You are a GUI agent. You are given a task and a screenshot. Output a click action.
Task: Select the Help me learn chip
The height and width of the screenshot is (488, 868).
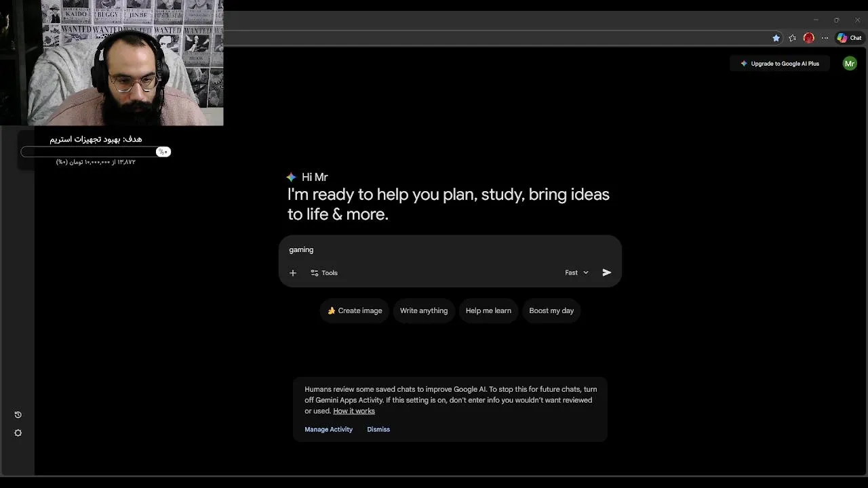tap(488, 310)
